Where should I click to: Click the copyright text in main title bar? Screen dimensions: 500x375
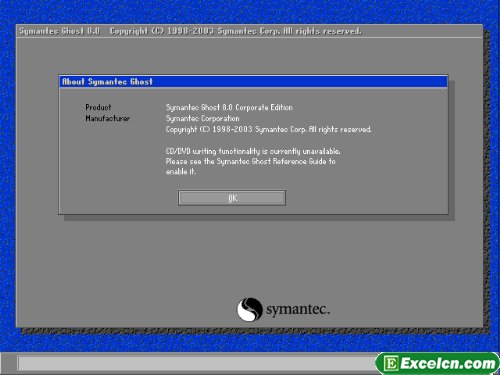pos(235,31)
